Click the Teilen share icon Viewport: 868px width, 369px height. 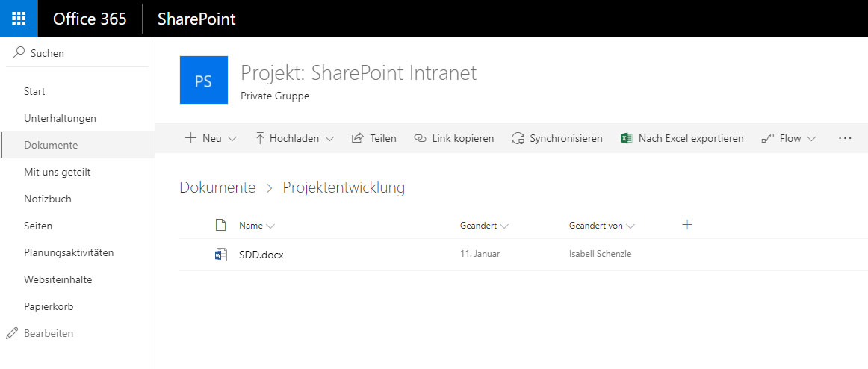click(357, 138)
